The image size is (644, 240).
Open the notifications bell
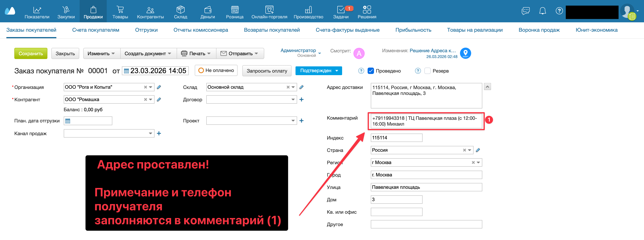click(x=542, y=11)
